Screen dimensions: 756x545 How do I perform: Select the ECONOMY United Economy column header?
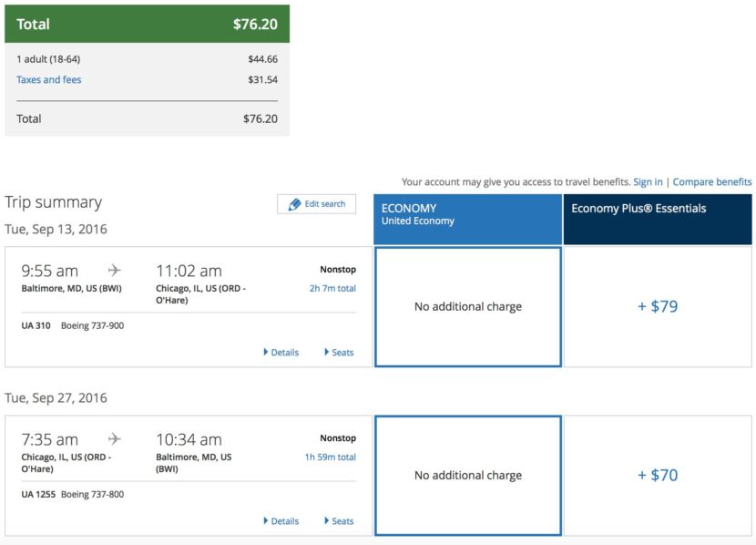pos(467,219)
